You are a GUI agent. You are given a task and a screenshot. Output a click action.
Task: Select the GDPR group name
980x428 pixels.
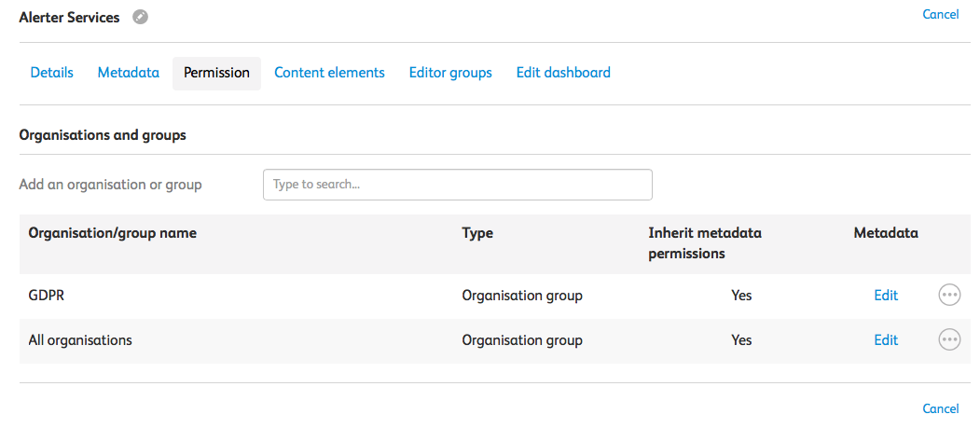coord(47,296)
